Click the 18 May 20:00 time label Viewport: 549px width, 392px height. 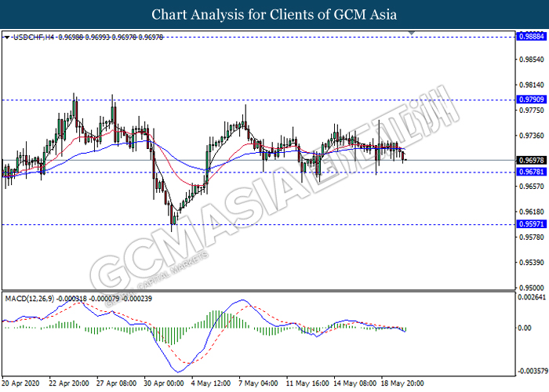(402, 383)
